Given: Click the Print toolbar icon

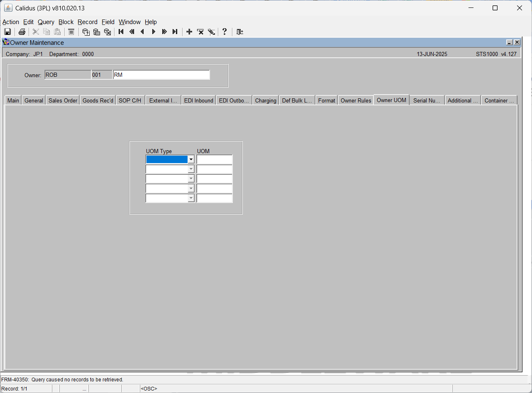Looking at the screenshot, I should [x=22, y=32].
